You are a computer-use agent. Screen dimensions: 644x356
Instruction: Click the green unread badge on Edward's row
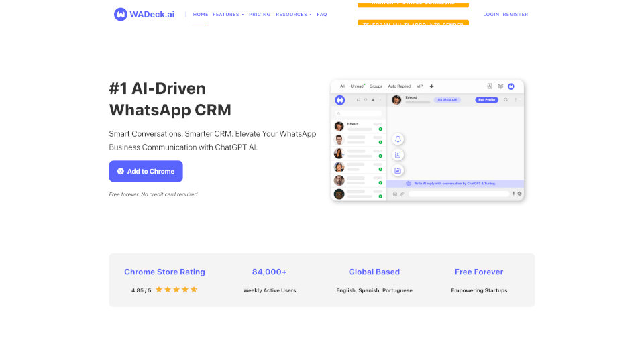(381, 129)
